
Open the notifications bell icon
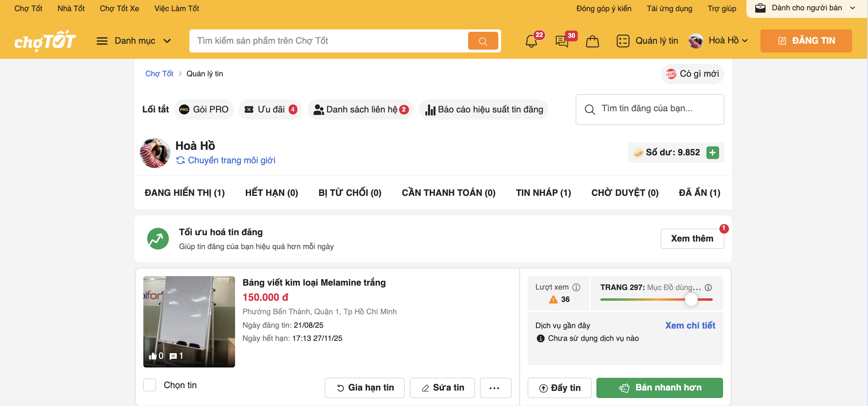[531, 41]
